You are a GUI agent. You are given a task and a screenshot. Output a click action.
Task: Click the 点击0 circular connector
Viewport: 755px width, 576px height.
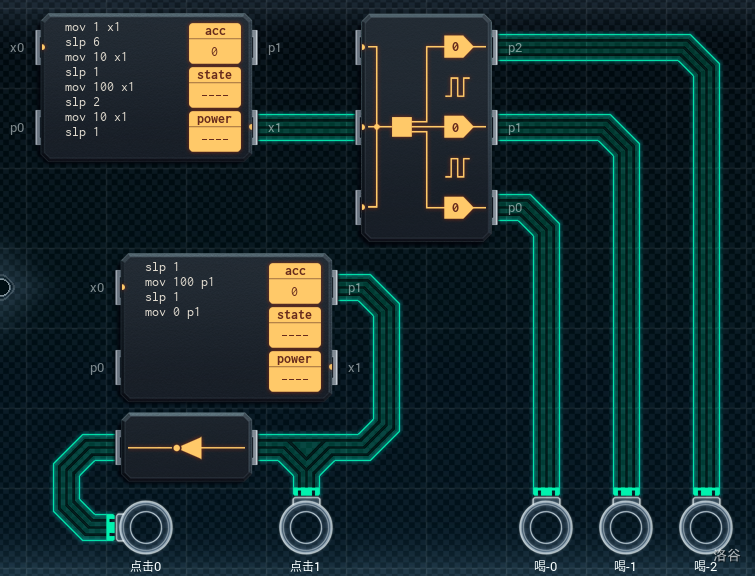(x=145, y=527)
